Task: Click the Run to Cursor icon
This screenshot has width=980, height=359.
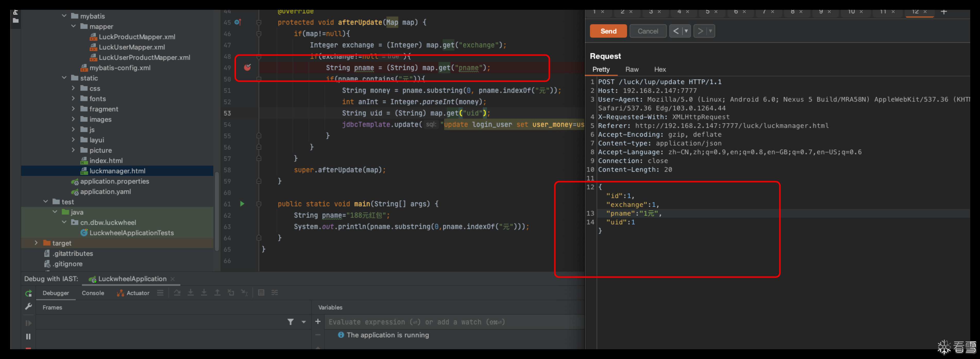Action: [245, 292]
